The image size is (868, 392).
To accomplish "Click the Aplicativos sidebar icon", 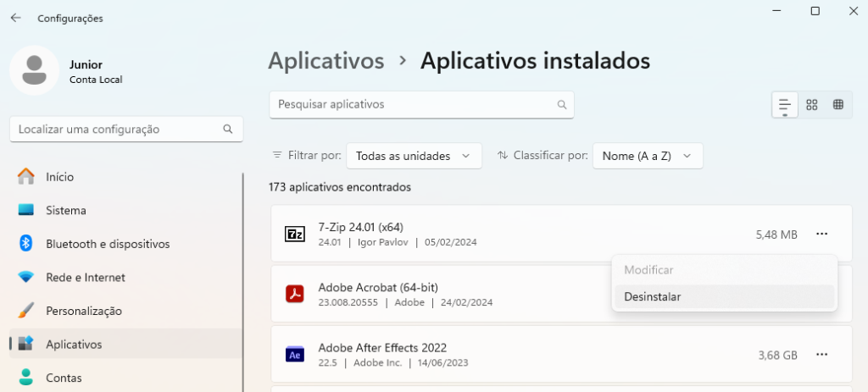I will 26,344.
